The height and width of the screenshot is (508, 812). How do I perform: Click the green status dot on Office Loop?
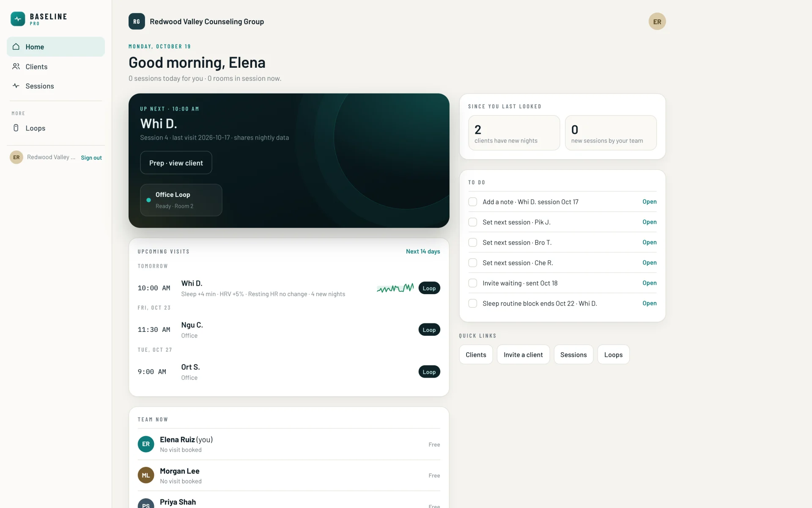pyautogui.click(x=148, y=200)
